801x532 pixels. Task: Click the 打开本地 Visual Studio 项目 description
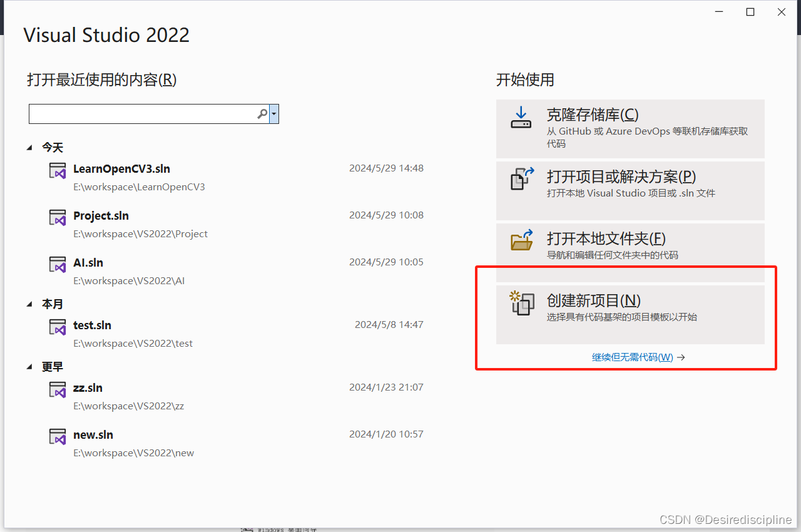[631, 193]
